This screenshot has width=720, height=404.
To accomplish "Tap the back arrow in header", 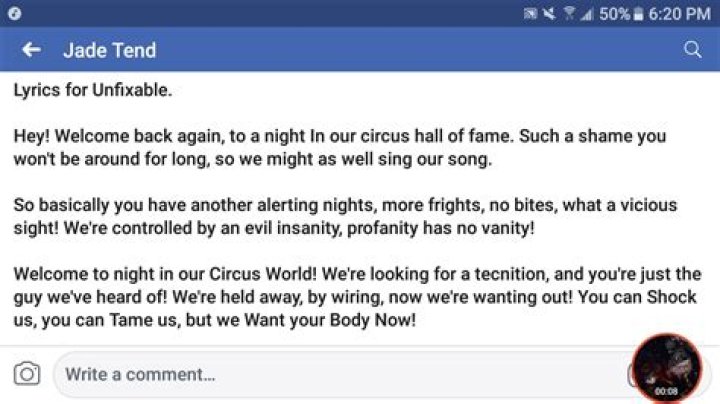I will pos(31,50).
